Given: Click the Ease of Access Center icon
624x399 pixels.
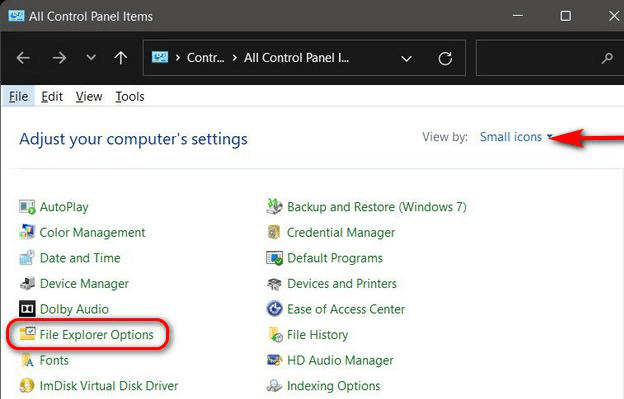Looking at the screenshot, I should point(274,309).
